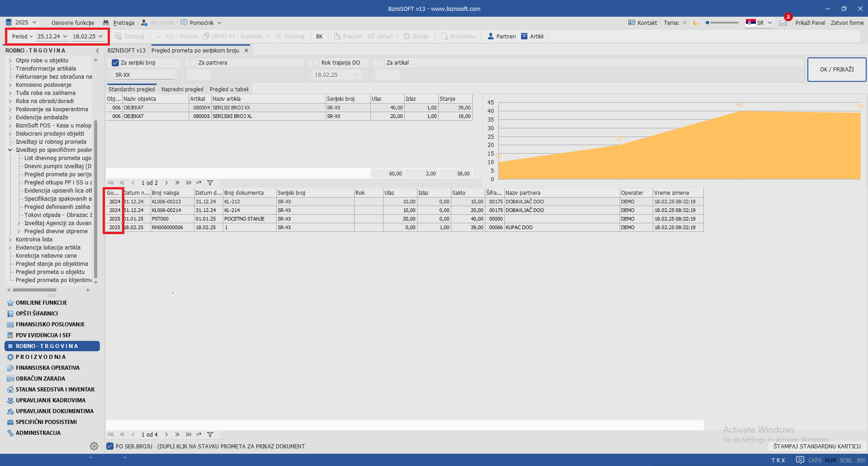Switch to the Napredni pregled tab
868x466 pixels.
pos(182,89)
